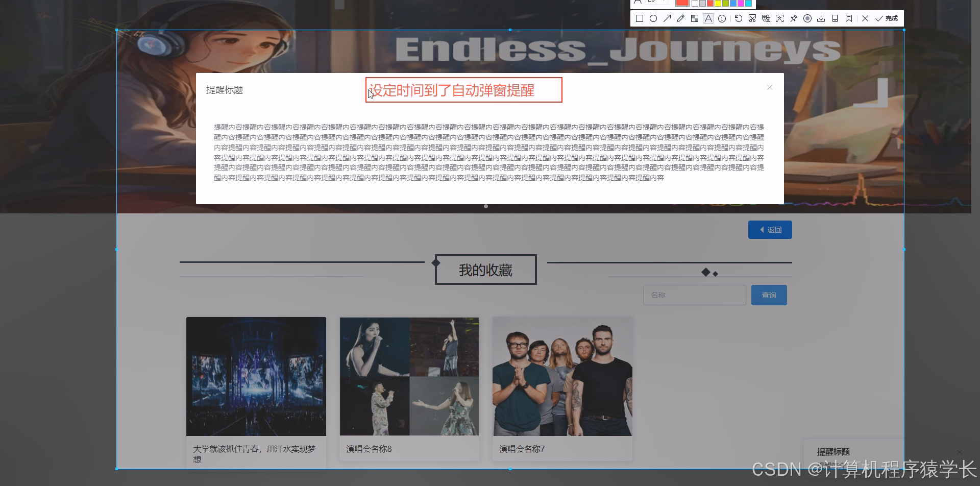Click the 名称 search input field

click(694, 295)
